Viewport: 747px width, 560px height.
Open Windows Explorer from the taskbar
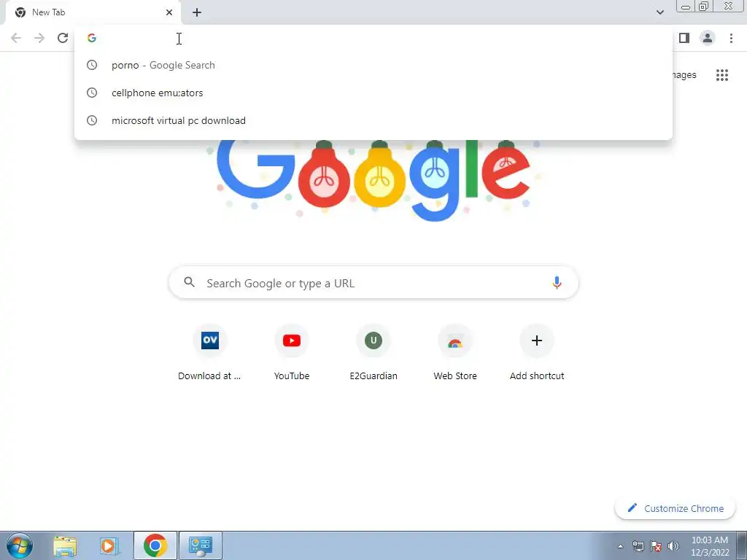point(65,545)
